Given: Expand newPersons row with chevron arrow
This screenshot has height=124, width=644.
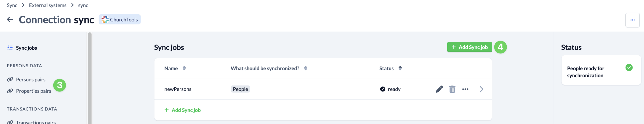Looking at the screenshot, I should point(481,89).
